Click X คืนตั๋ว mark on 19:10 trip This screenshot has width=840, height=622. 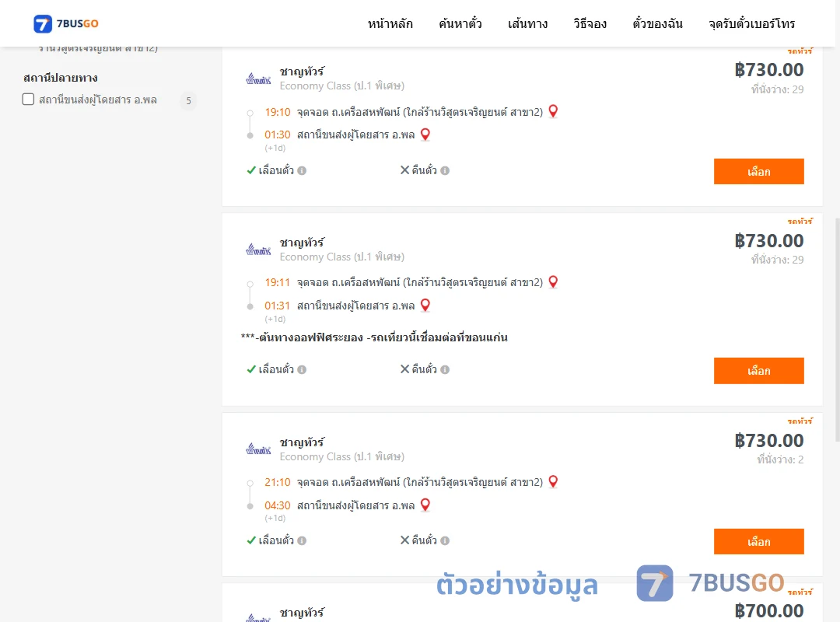coord(405,169)
